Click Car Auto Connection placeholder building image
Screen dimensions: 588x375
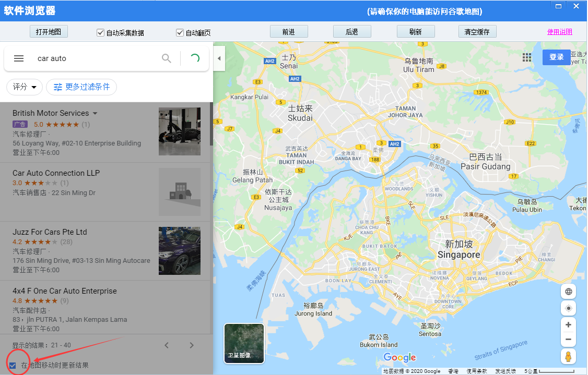(179, 192)
